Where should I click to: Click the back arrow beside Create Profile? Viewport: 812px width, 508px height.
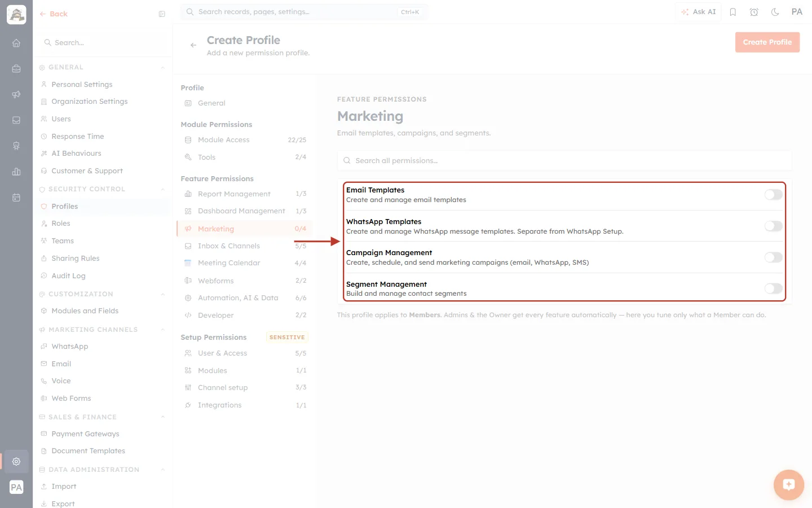tap(193, 45)
